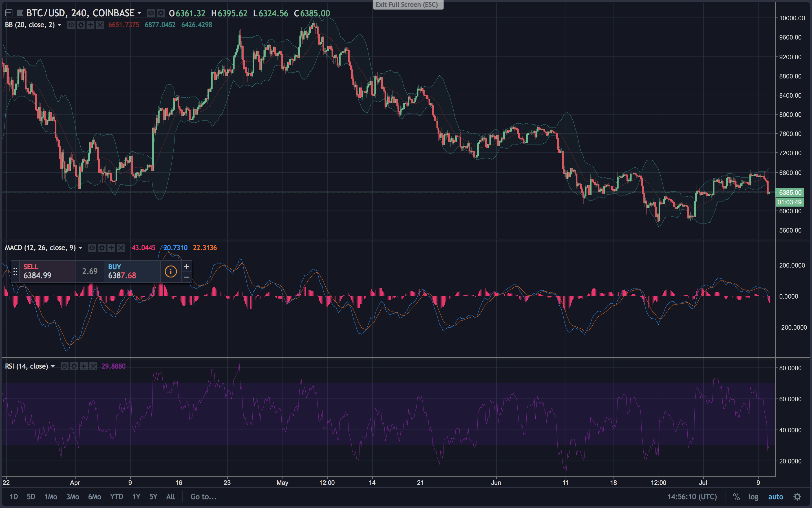This screenshot has height=508, width=812.
Task: Grab the trade panel drag handle
Action: click(15, 271)
